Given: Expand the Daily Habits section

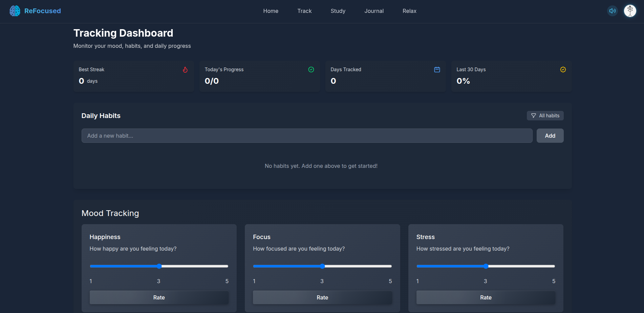Looking at the screenshot, I should (101, 116).
